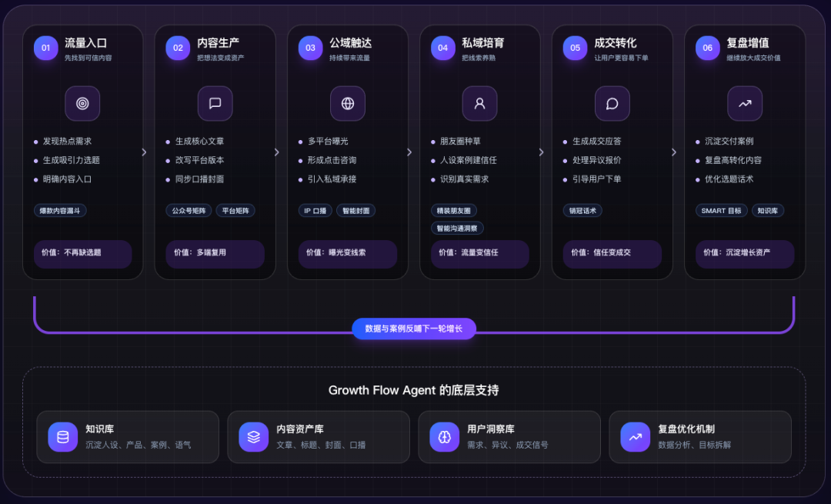
Task: Click the layers icon beside 内容资产库
Action: click(253, 437)
